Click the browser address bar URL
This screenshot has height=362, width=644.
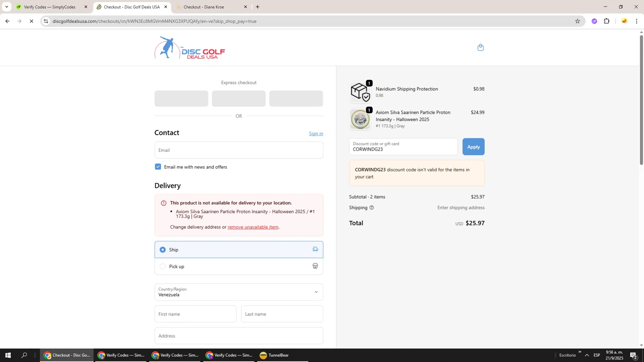(x=155, y=21)
